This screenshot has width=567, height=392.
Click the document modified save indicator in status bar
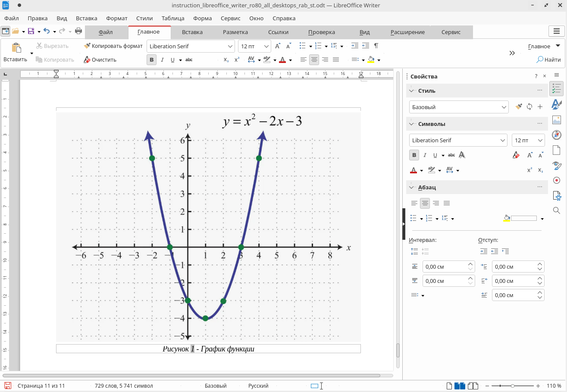pos(7,386)
